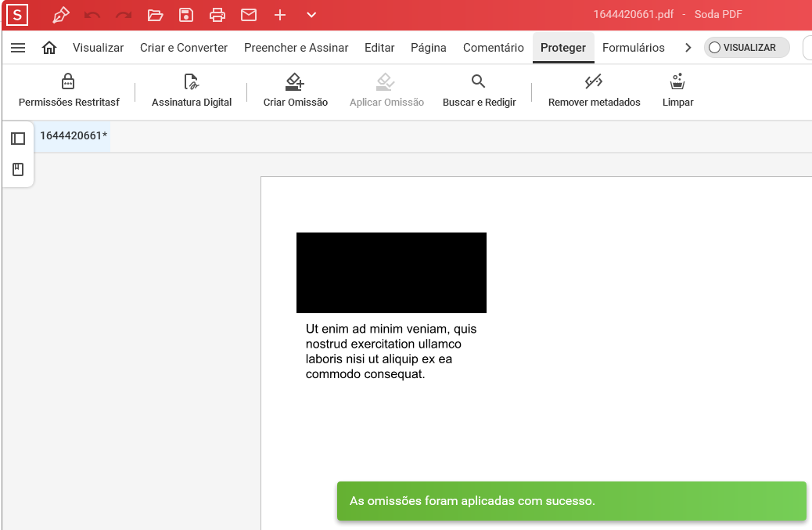Viewport: 812px width, 530px height.
Task: Undo the last action
Action: click(92, 15)
